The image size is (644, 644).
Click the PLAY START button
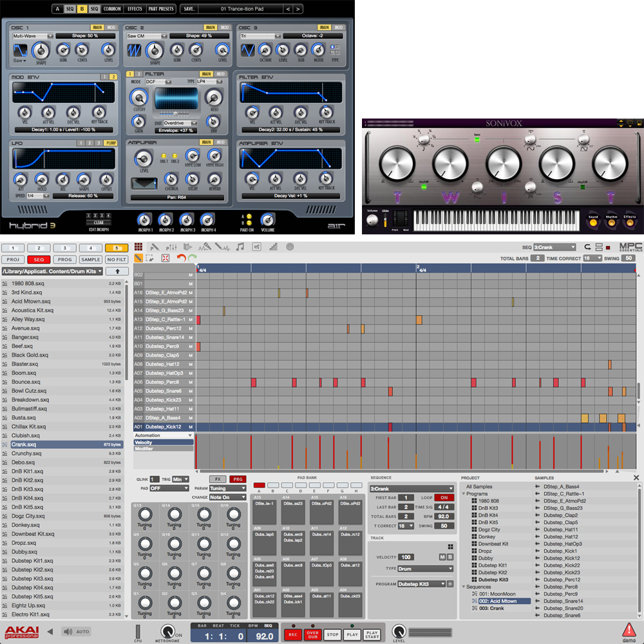[372, 634]
